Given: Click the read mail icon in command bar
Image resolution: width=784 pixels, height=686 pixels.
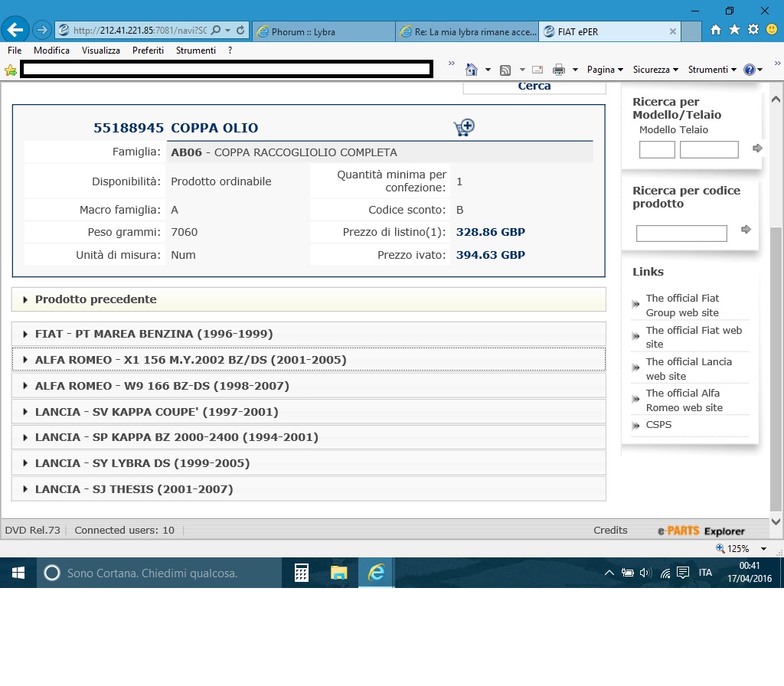Looking at the screenshot, I should [537, 70].
